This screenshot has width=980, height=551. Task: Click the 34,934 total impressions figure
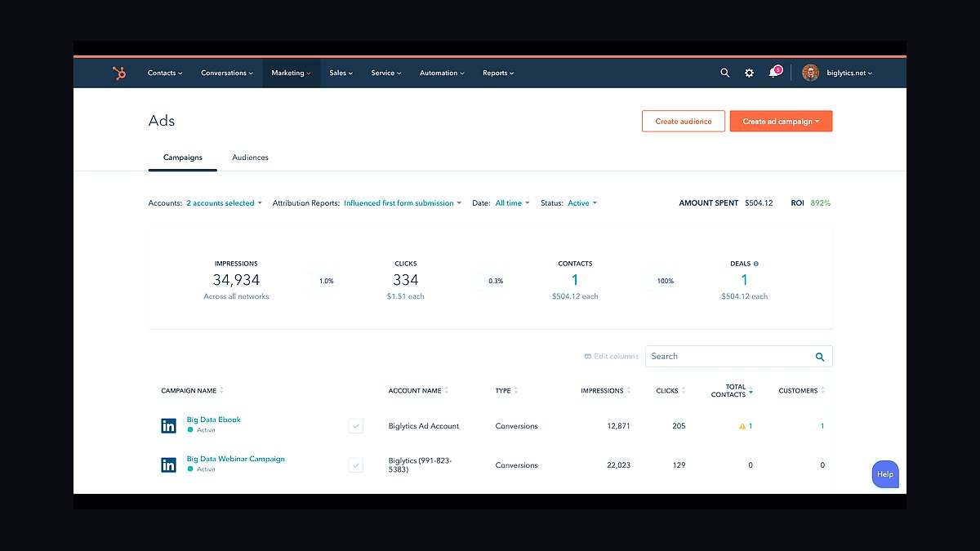pos(236,280)
